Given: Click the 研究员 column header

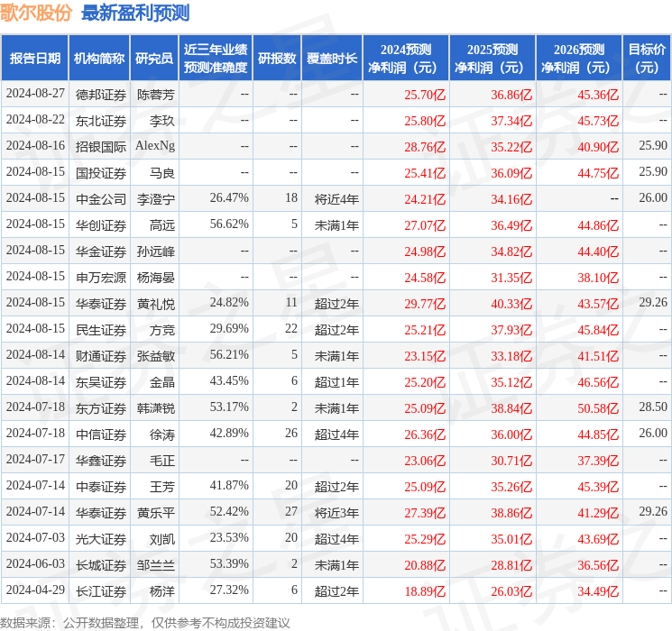Looking at the screenshot, I should [x=154, y=59].
